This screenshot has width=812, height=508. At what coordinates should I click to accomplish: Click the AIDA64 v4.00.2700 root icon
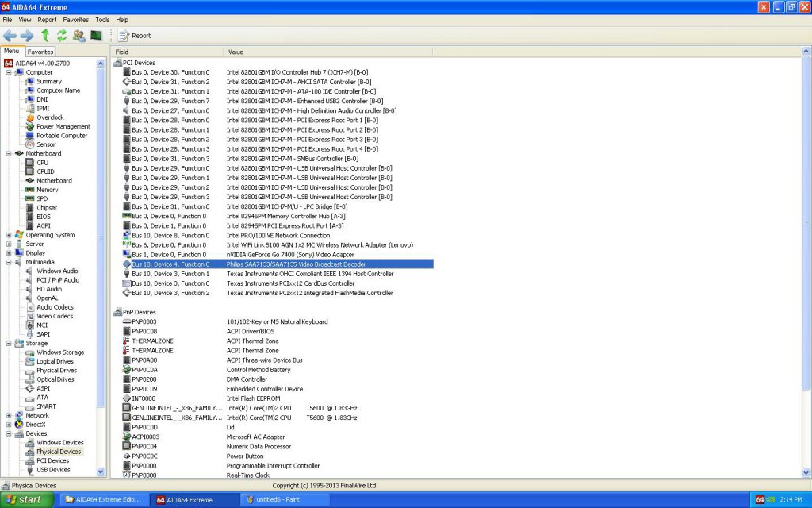pos(8,63)
